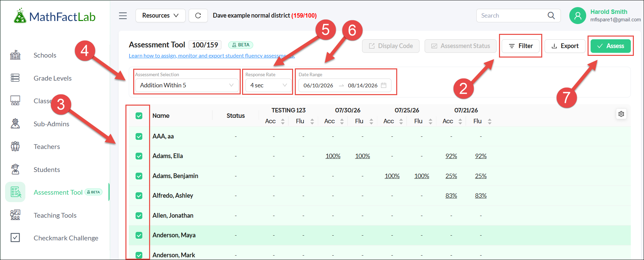
Task: Click the Classes sidebar icon
Action: pos(15,101)
